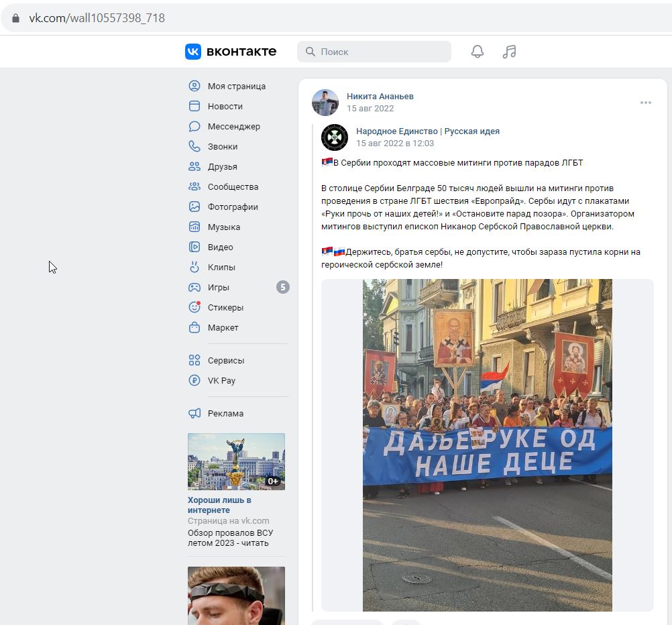672x625 pixels.
Task: Click the browser address bar URL
Action: (x=97, y=18)
